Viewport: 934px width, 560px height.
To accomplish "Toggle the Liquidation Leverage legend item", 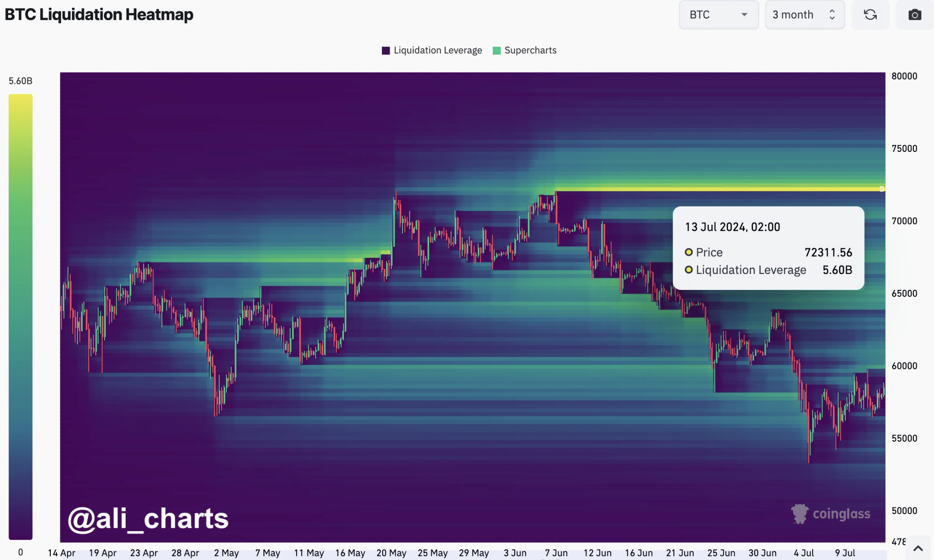I will coord(432,50).
